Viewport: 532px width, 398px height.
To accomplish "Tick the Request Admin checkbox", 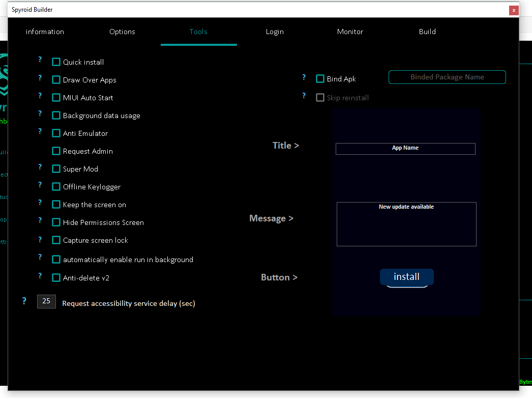I will 56,151.
